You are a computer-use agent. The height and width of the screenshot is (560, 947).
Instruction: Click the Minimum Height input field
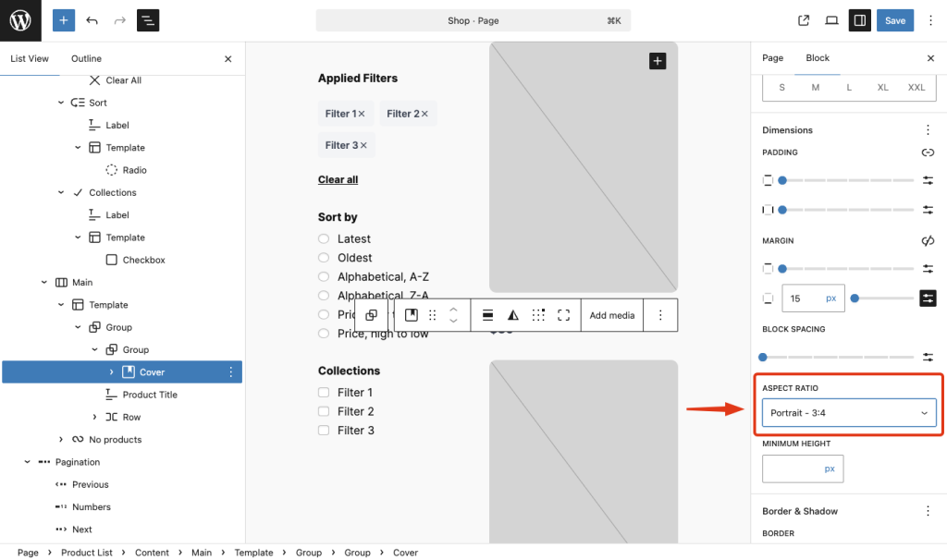coord(793,469)
